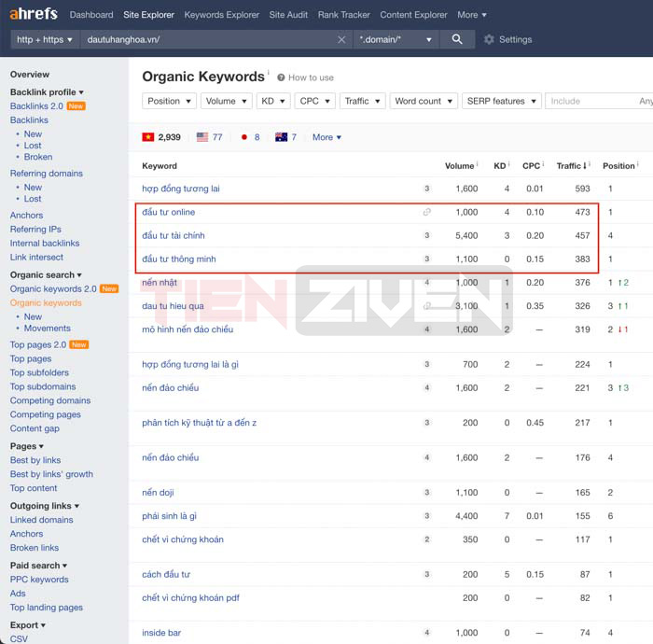Image resolution: width=653 pixels, height=644 pixels.
Task: Click SERP features badge for phái sinh là gì
Action: [x=427, y=516]
